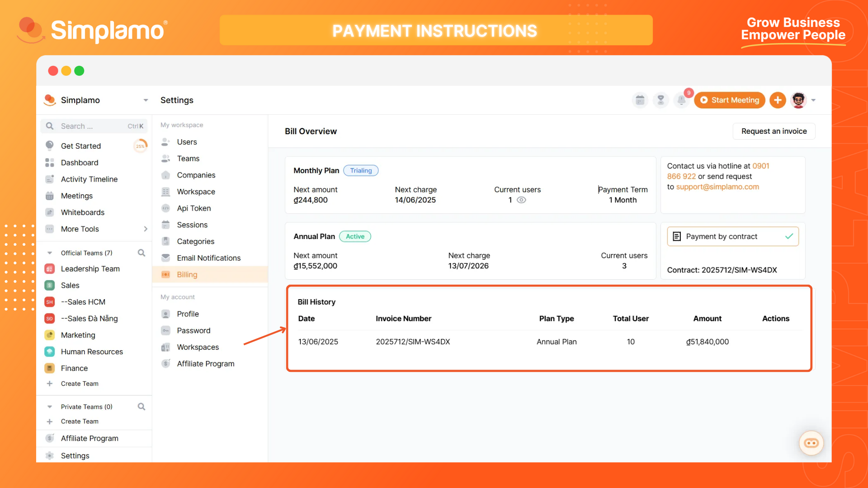Screen dimensions: 868x488
Task: Open the Simplamo workspace switcher dropdown
Action: (146, 100)
